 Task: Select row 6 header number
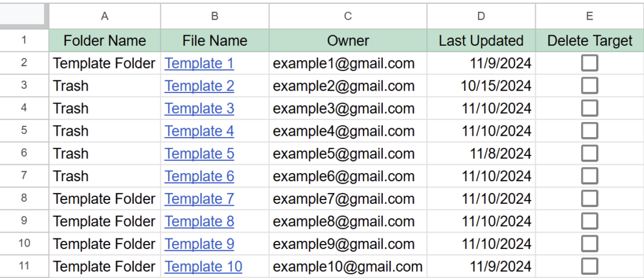coord(25,153)
